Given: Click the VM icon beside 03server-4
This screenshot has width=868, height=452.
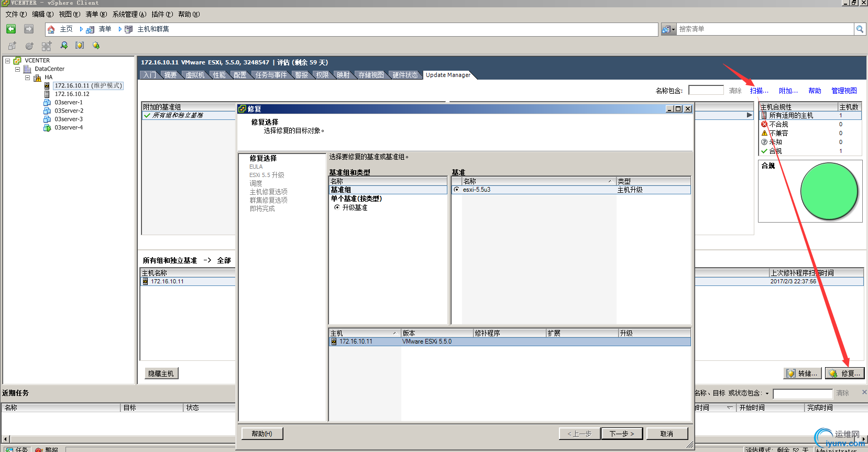Looking at the screenshot, I should point(47,128).
